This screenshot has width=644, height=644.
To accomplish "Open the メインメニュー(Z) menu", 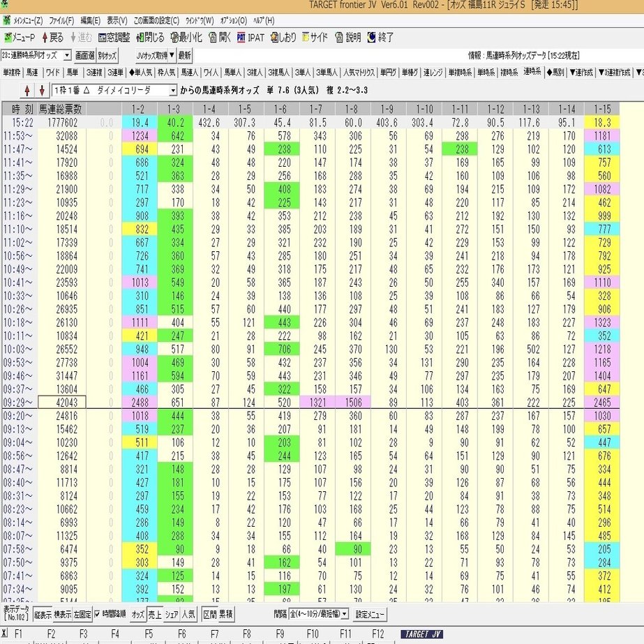I will coord(28,20).
